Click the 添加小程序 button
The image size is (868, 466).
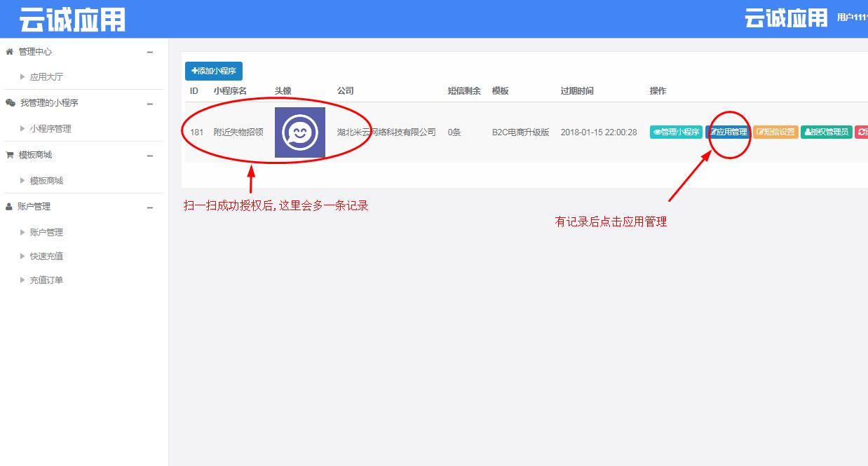coord(214,71)
